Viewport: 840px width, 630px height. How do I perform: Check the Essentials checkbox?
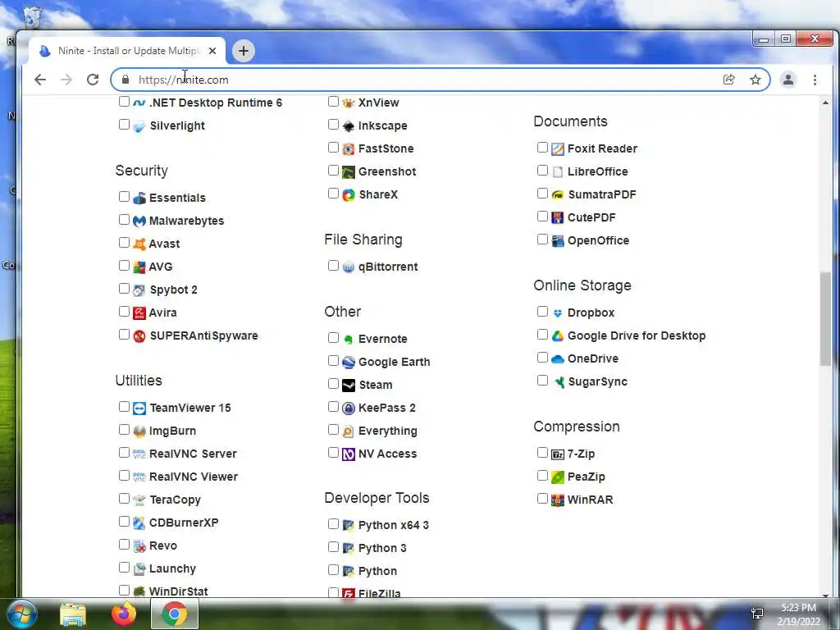click(124, 197)
